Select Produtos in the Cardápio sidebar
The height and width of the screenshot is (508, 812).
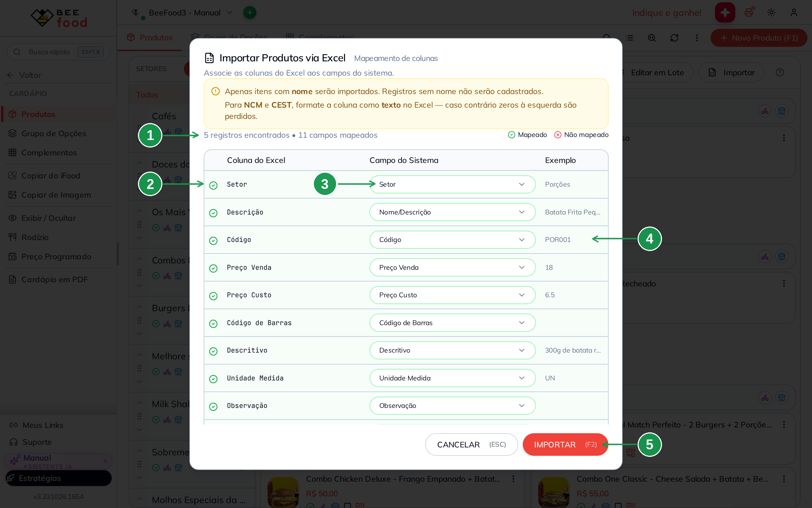pos(59,114)
